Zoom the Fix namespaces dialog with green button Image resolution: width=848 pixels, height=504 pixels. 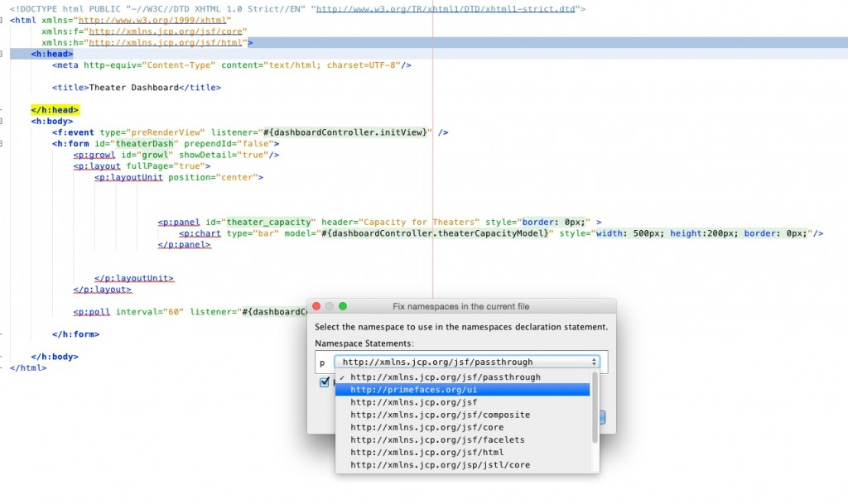[x=342, y=306]
